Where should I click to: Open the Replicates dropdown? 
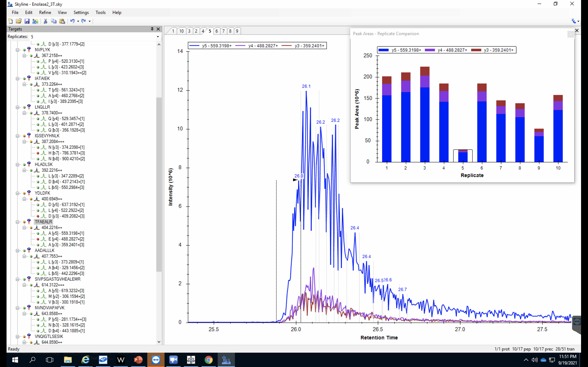(x=158, y=37)
